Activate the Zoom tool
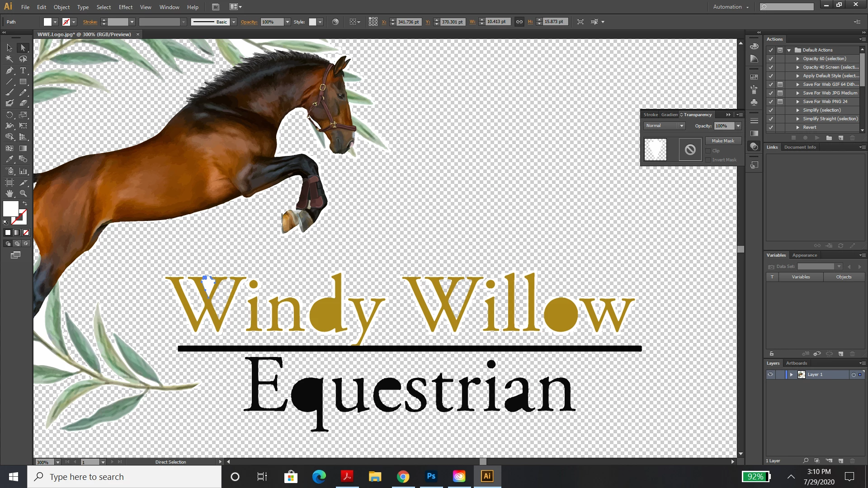Screen dimensions: 868x488 [23, 193]
